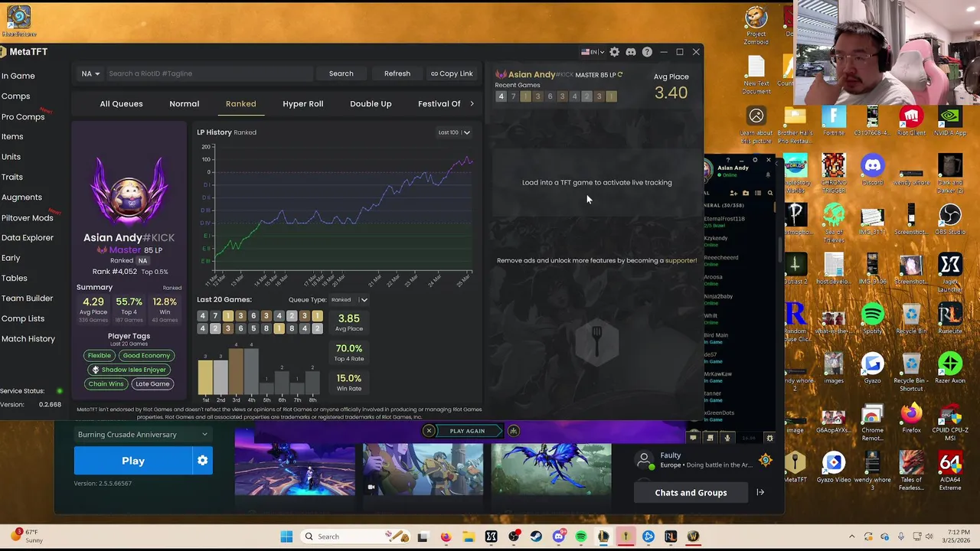
Task: Expand Chats and Groups panel arrow
Action: pos(760,493)
